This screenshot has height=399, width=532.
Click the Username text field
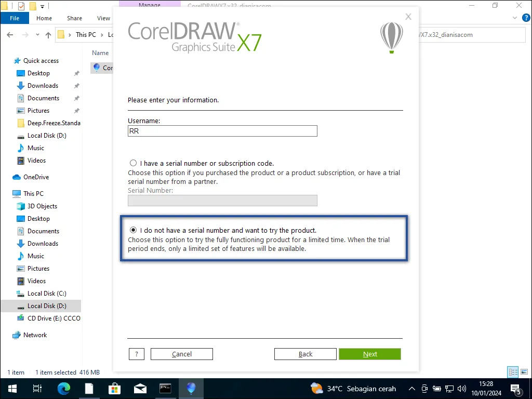(222, 131)
